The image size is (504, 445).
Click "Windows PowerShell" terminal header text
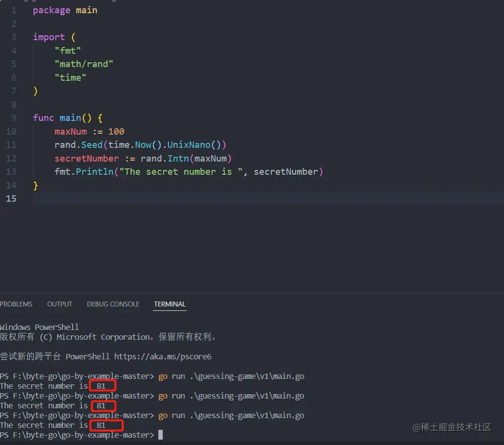[39, 327]
